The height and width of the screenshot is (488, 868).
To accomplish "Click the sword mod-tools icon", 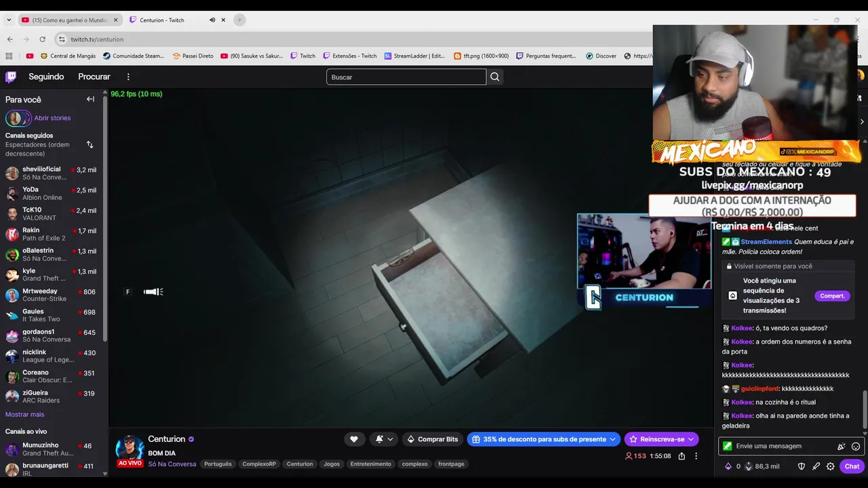I will tap(816, 466).
